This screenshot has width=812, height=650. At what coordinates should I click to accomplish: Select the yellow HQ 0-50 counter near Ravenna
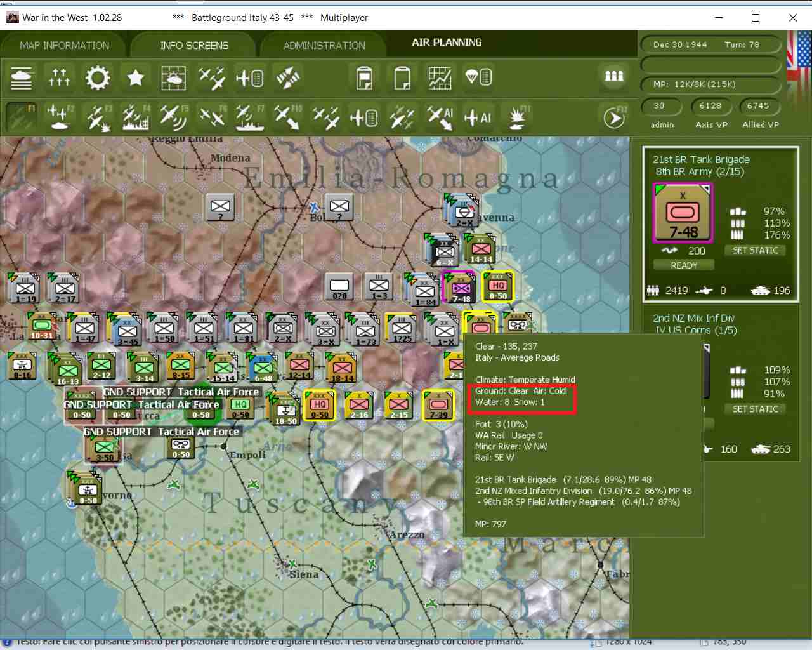coord(497,286)
